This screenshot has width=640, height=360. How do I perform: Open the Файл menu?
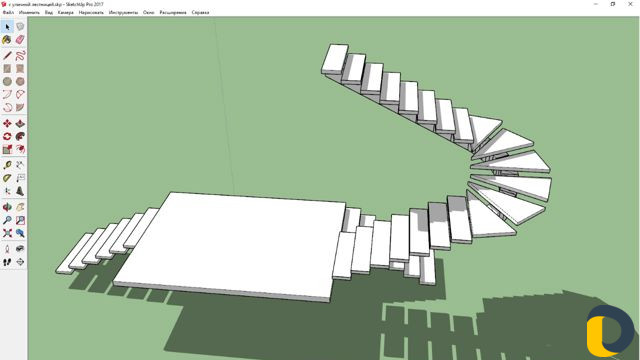click(x=8, y=13)
